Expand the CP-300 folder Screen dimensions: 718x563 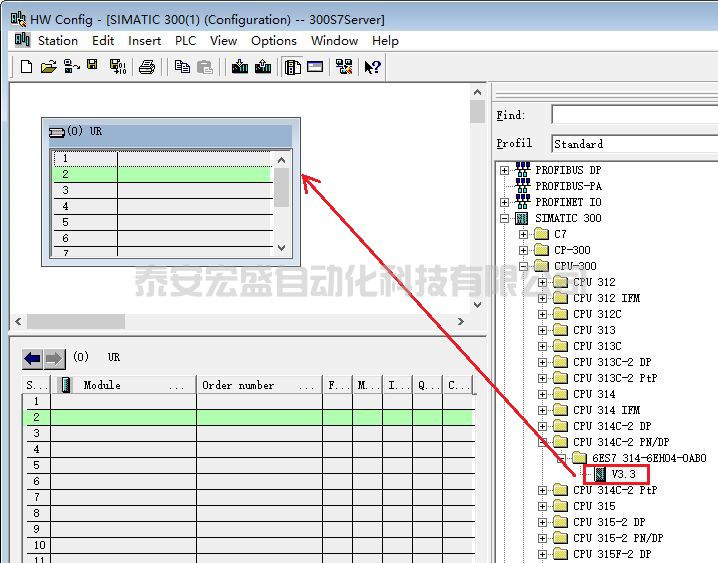pos(524,250)
